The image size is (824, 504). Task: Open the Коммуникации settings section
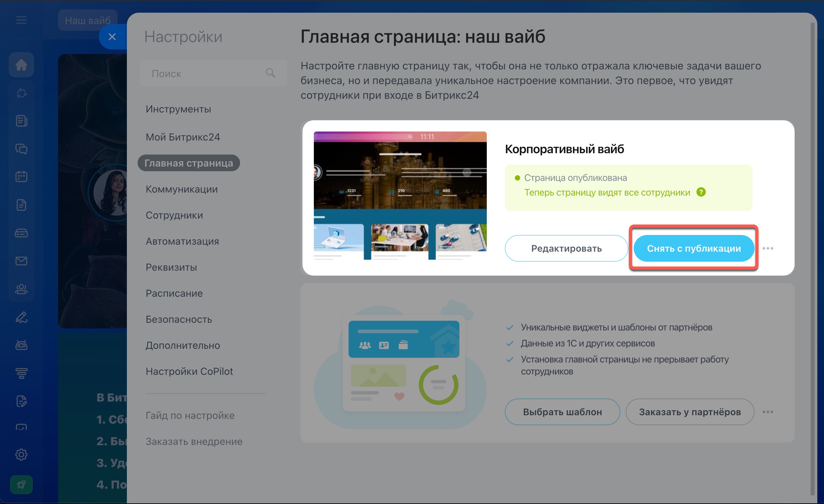tap(182, 189)
